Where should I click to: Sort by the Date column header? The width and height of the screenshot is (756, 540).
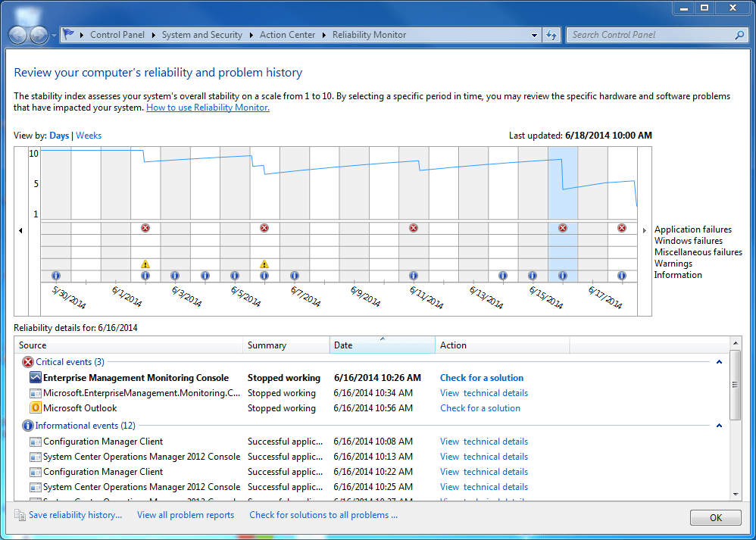pyautogui.click(x=383, y=345)
